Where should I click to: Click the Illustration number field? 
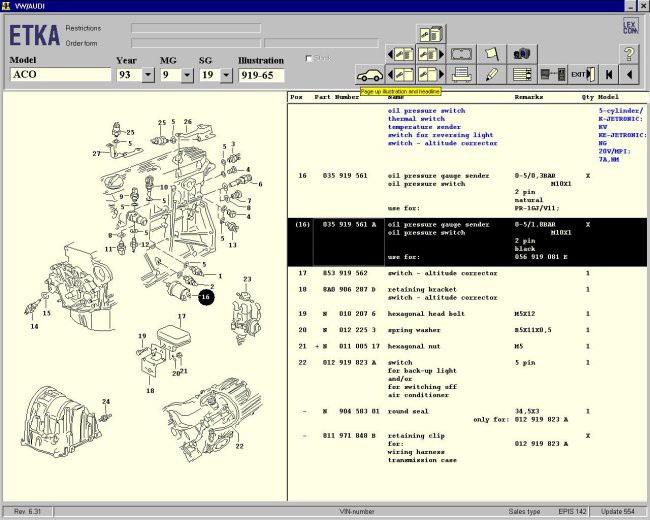[x=261, y=75]
